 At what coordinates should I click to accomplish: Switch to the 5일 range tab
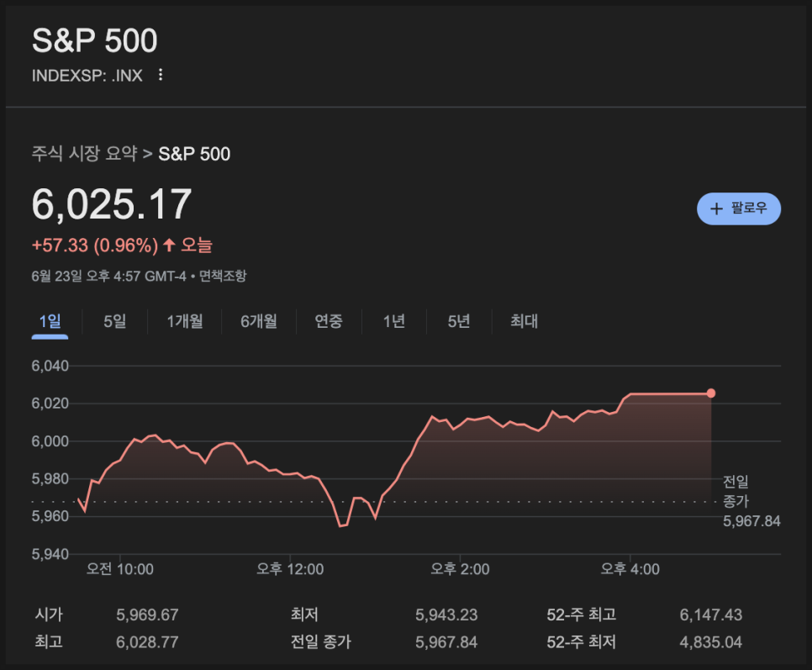coord(115,321)
